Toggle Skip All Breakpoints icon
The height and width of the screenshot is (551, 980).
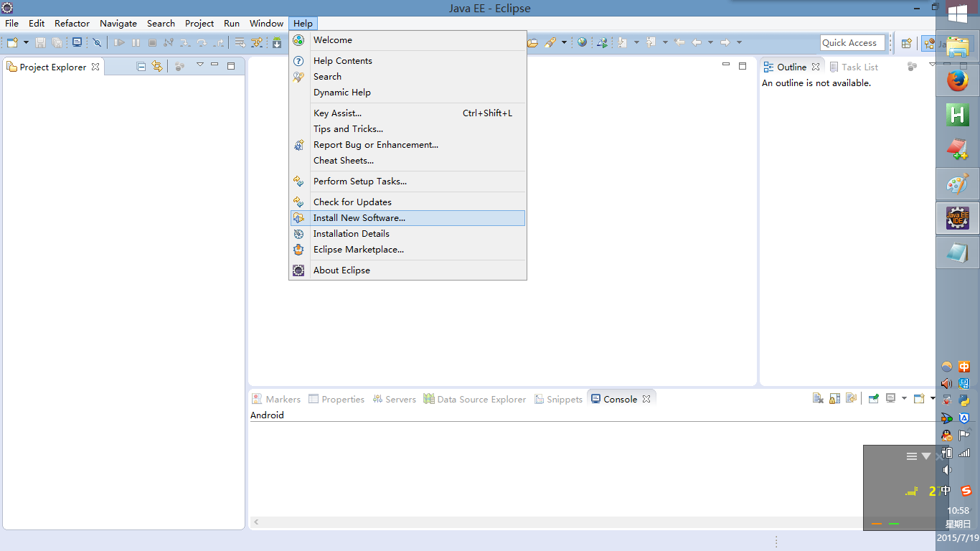click(x=97, y=43)
